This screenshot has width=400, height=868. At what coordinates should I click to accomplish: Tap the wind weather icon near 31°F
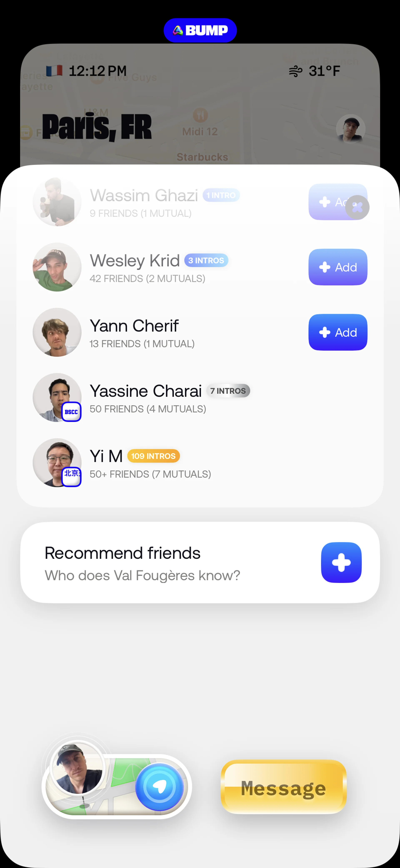(x=295, y=71)
